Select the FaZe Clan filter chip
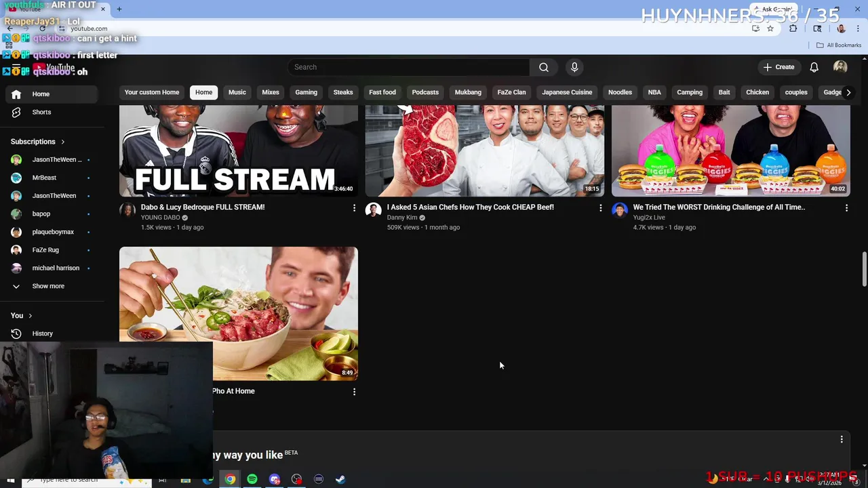Screen dimensions: 868x488 point(511,92)
